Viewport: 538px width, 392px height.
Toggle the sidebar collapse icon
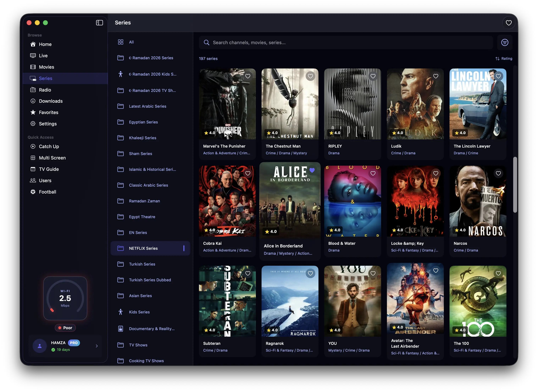click(99, 23)
